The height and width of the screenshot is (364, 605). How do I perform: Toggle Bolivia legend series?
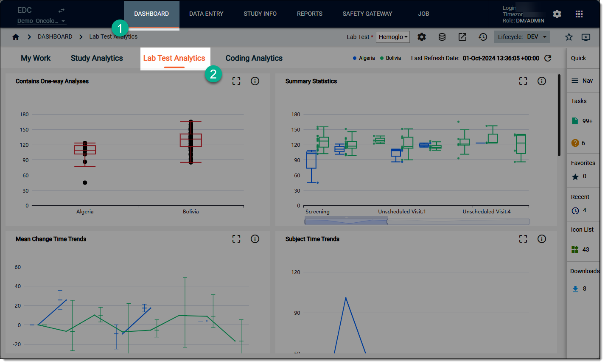(x=391, y=58)
